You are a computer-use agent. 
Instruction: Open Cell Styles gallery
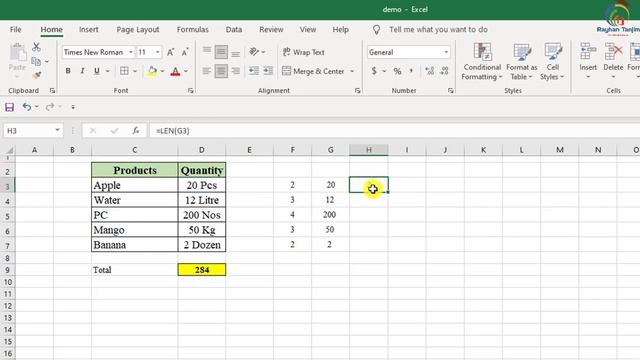pyautogui.click(x=553, y=62)
